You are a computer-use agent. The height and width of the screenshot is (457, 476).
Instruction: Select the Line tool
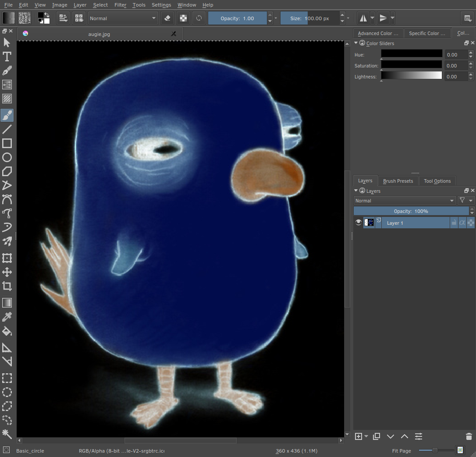pos(7,129)
